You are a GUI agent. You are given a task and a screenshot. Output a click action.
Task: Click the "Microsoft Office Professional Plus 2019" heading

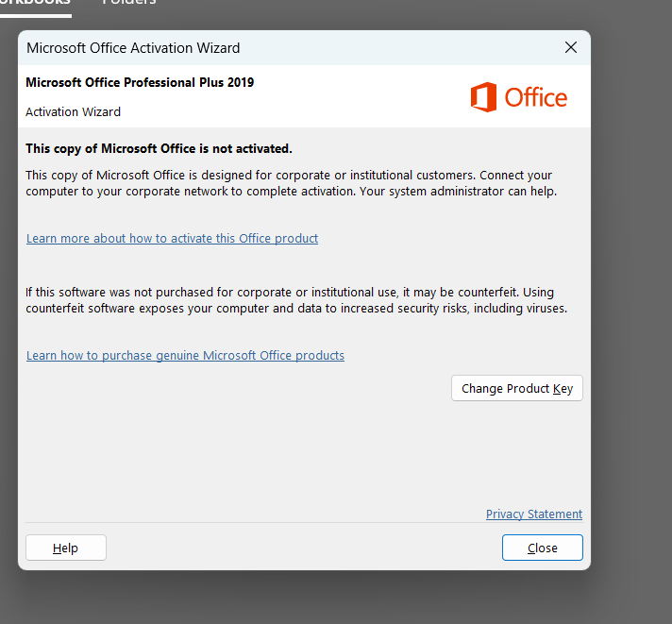click(x=140, y=82)
